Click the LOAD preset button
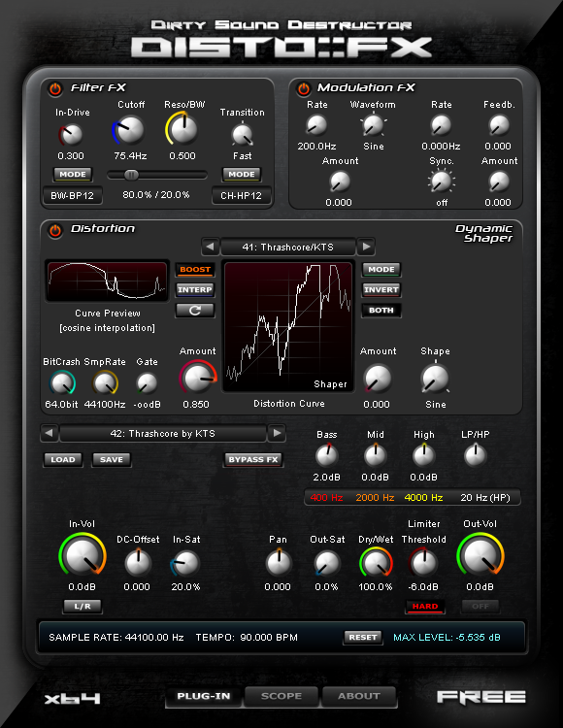 point(63,460)
